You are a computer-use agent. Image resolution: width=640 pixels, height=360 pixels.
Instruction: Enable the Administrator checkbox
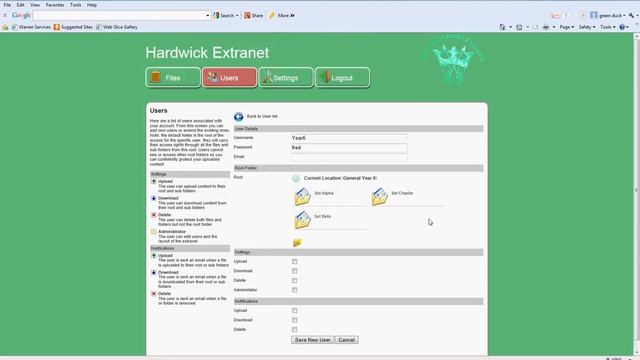pos(295,290)
